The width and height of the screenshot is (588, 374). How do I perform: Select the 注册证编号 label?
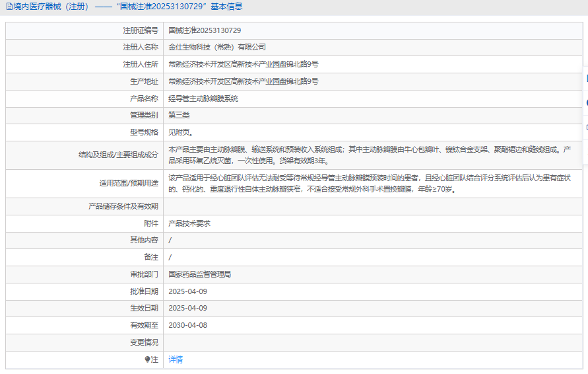pos(141,30)
